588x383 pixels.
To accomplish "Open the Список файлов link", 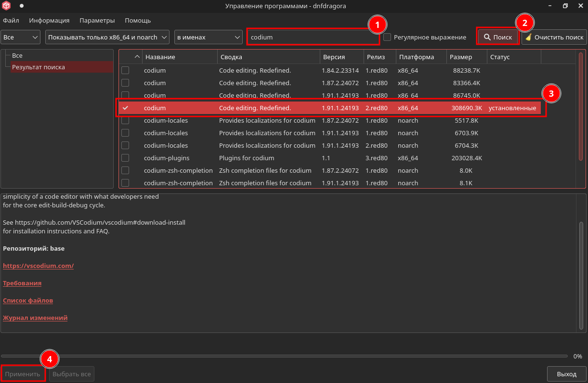I will click(x=28, y=300).
